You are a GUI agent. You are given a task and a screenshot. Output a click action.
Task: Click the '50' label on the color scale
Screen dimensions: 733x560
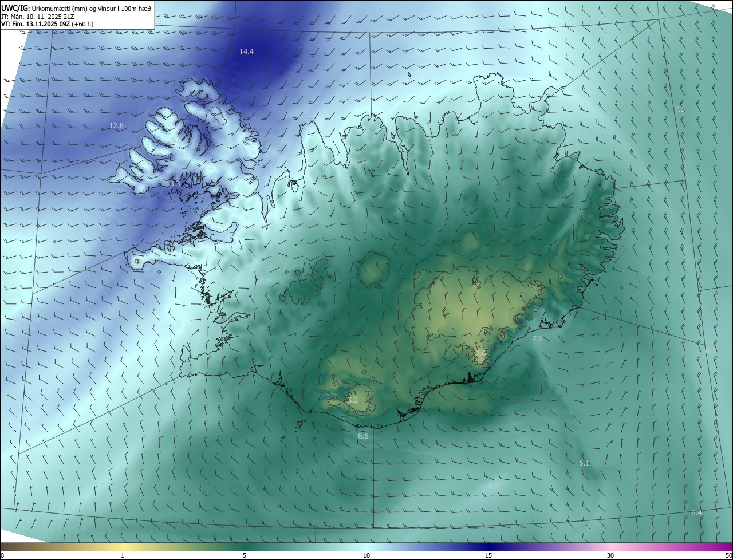pos(728,555)
